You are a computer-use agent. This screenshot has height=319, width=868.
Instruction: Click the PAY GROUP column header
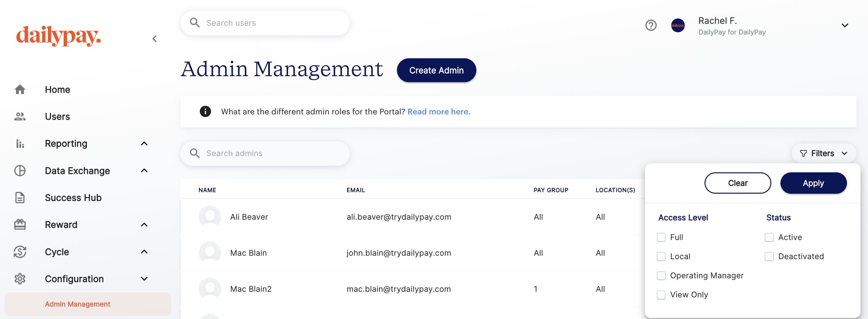click(x=551, y=190)
